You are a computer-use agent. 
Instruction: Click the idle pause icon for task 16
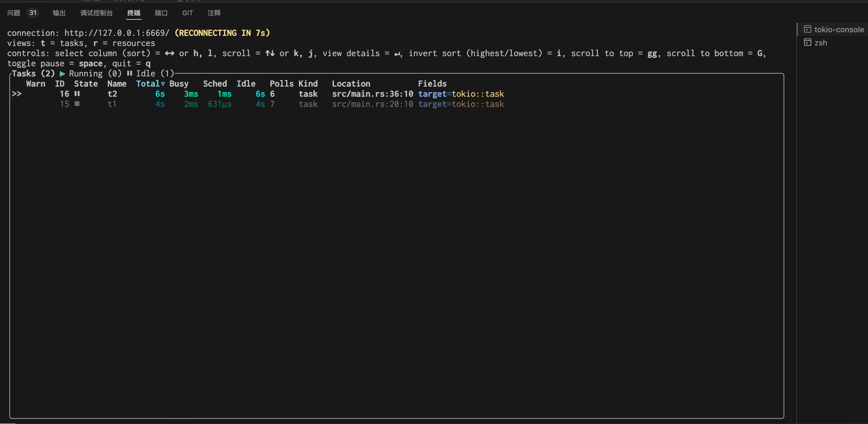click(x=77, y=94)
